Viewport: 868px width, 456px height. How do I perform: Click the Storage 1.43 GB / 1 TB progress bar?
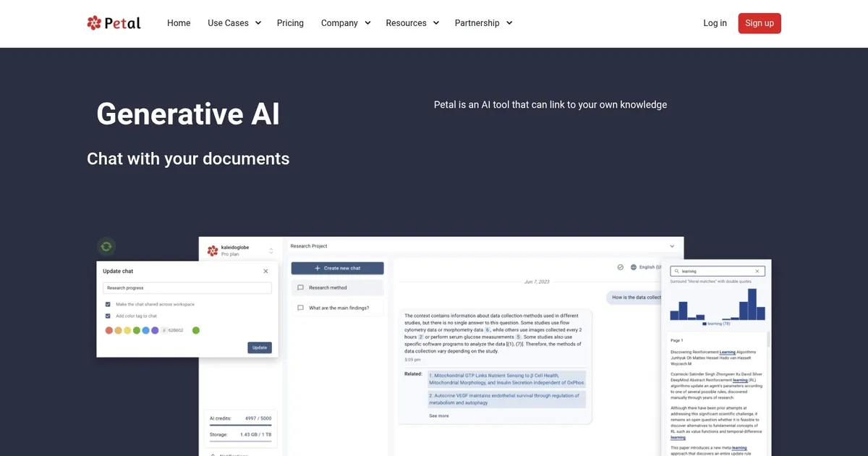(240, 441)
